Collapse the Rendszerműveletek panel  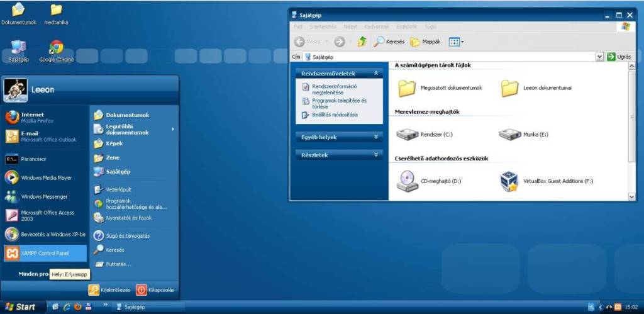point(376,73)
